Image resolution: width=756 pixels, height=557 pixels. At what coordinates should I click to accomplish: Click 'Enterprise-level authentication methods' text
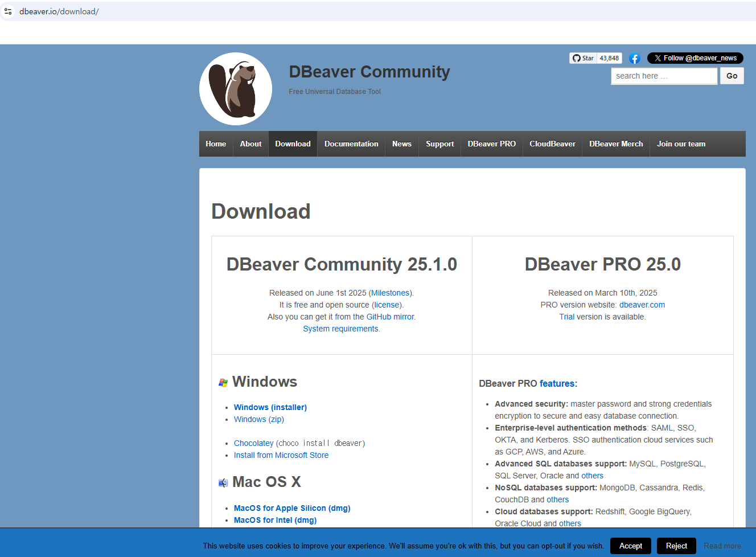click(x=571, y=428)
